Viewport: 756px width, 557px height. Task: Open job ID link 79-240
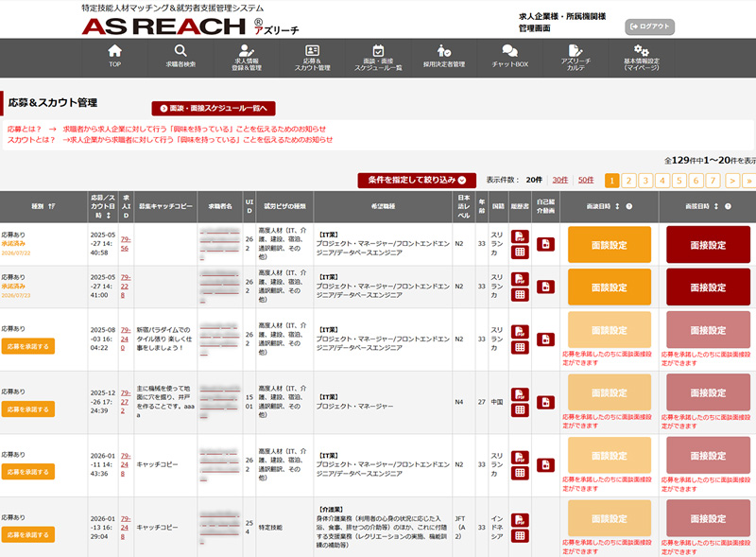coord(125,339)
